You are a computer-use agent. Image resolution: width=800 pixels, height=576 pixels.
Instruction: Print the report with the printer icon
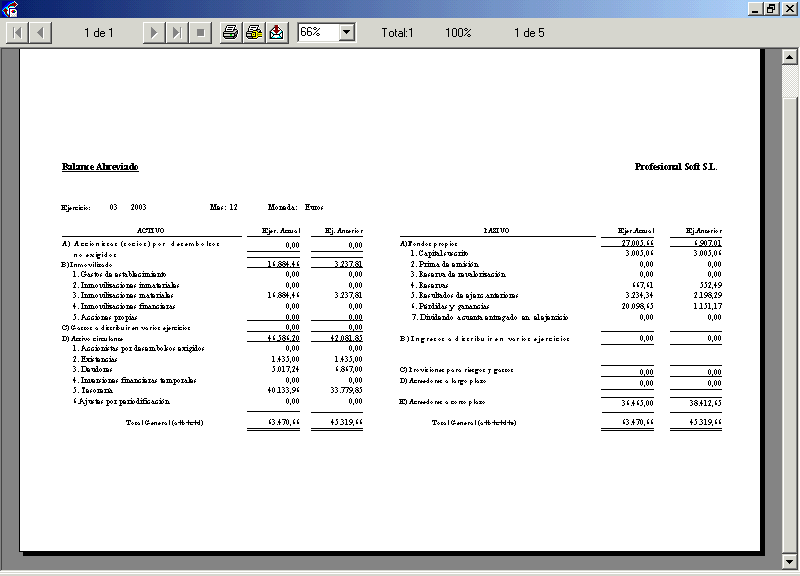coord(230,32)
